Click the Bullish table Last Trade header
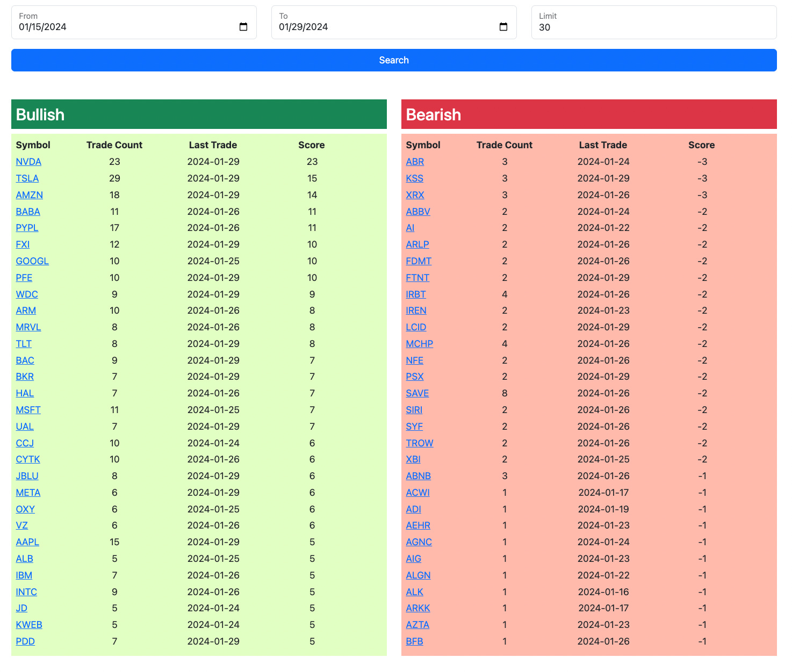 tap(213, 145)
